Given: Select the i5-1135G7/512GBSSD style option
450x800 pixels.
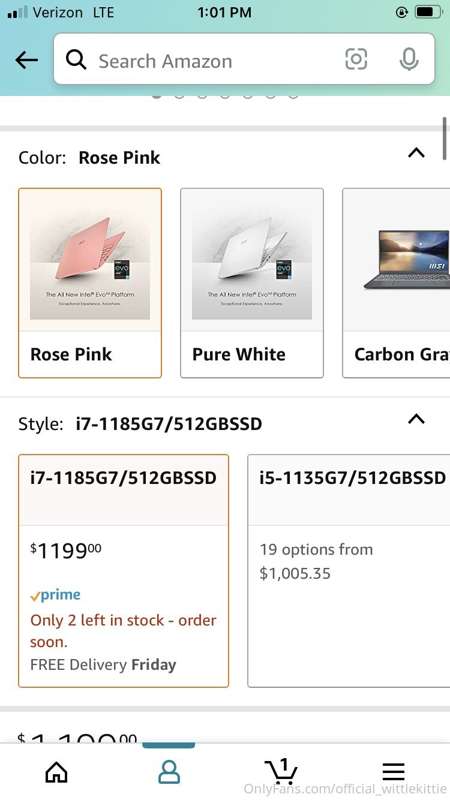Looking at the screenshot, I should coord(349,571).
